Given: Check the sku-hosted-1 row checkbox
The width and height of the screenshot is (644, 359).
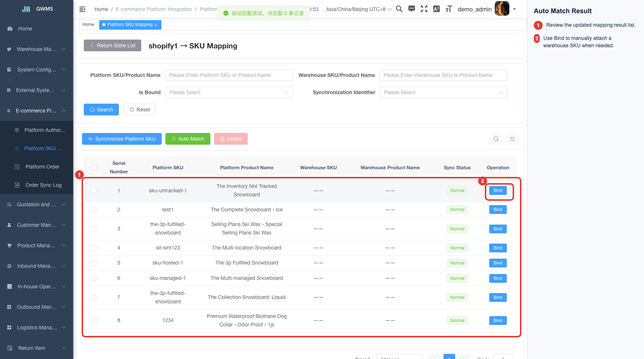Looking at the screenshot, I should (x=94, y=263).
